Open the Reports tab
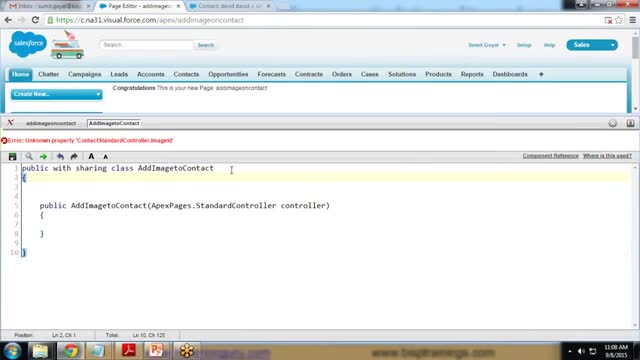 [x=472, y=74]
